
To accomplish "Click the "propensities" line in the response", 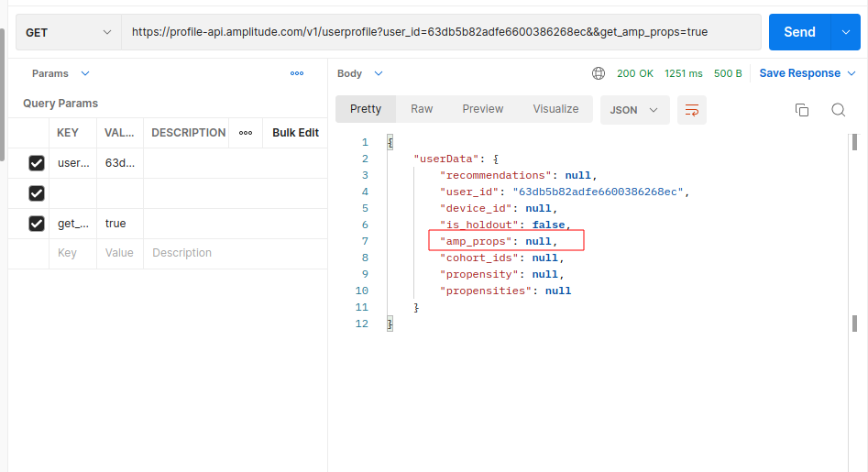I will click(x=505, y=291).
